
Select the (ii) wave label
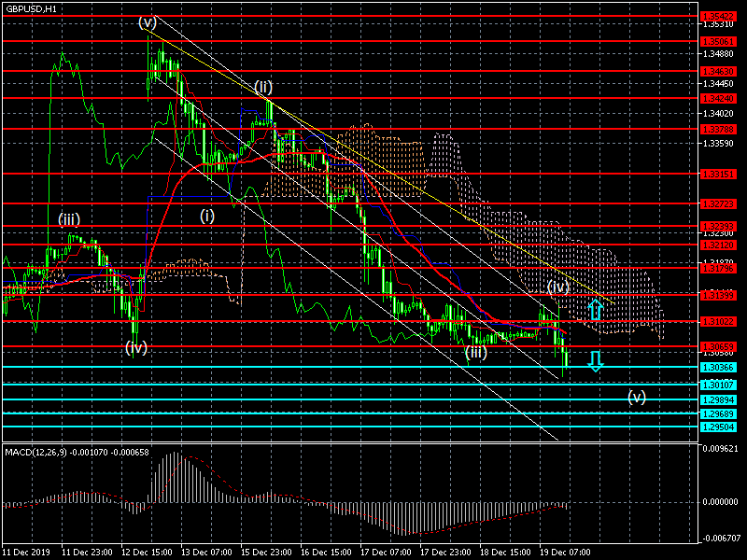point(263,87)
